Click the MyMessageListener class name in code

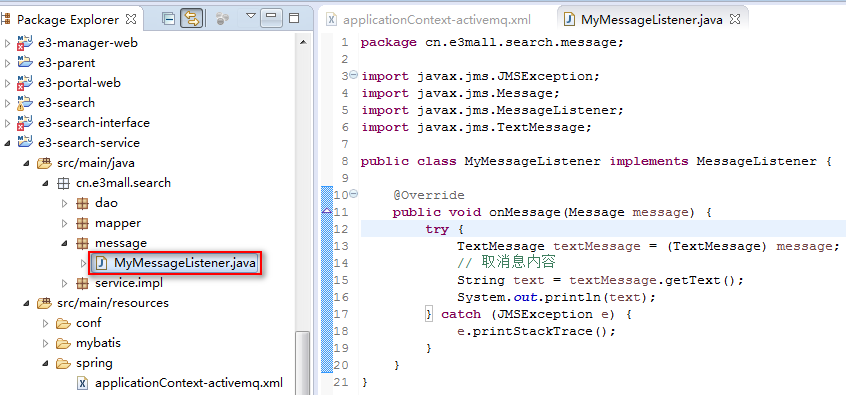[533, 161]
